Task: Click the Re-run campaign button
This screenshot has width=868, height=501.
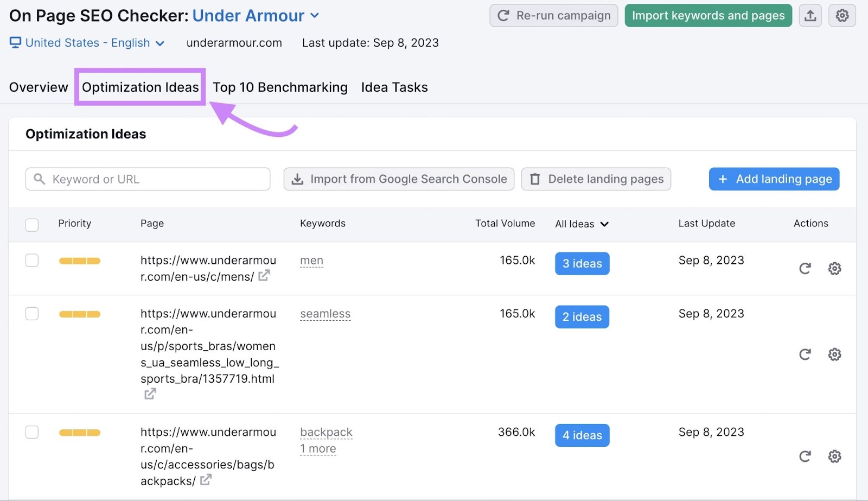Action: tap(554, 16)
